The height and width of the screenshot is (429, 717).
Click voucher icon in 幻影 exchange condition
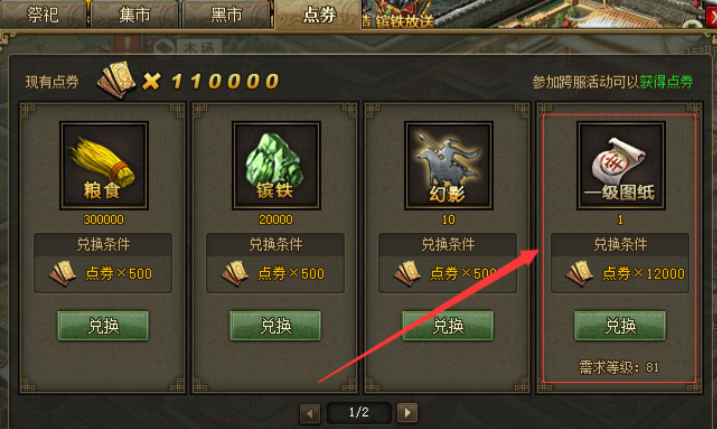click(407, 273)
